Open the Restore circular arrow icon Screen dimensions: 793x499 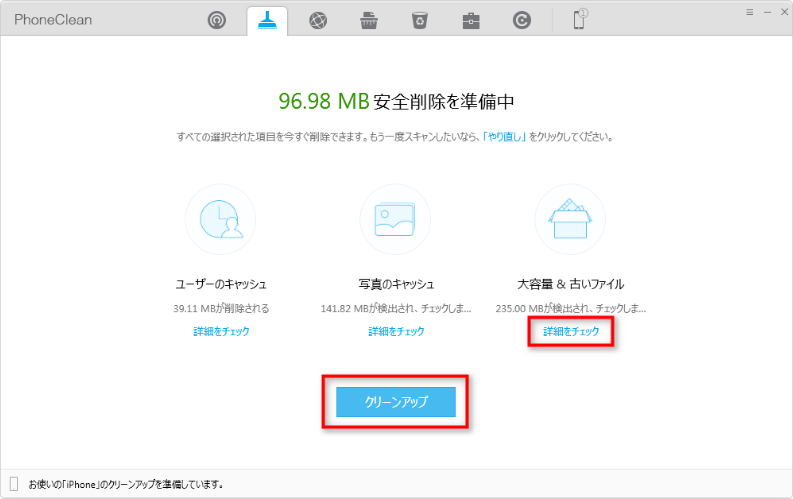521,20
